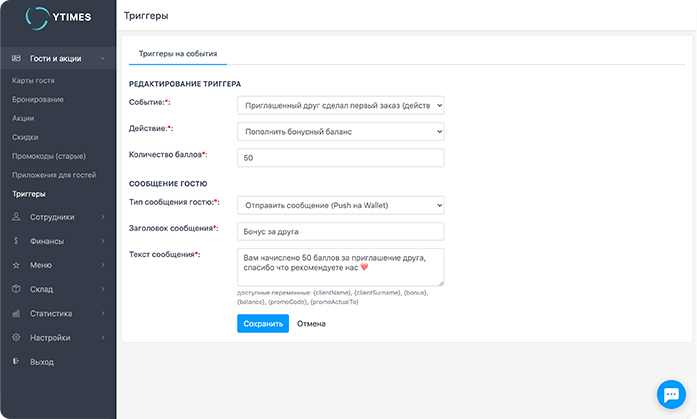Viewport: 697px width, 419px height.
Task: Open the chat support bubble
Action: (668, 392)
